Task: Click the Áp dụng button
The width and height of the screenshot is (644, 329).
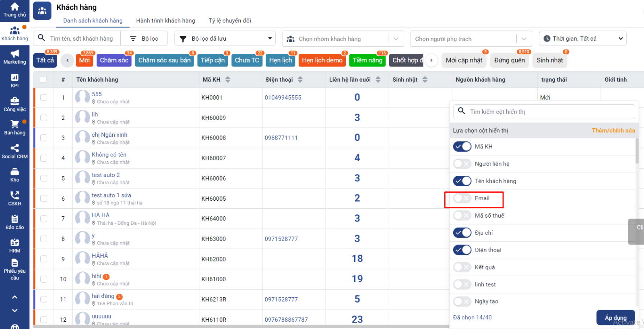Action: pos(615,318)
